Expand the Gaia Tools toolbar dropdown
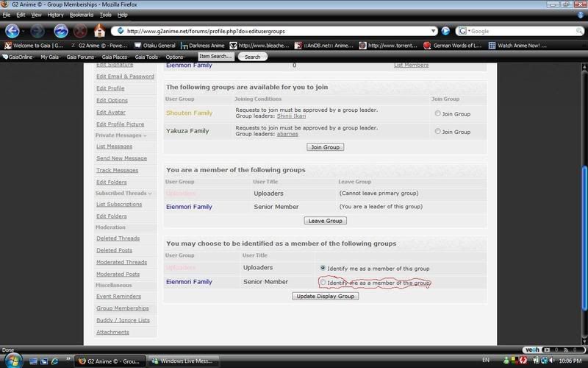The image size is (588, 368). pyautogui.click(x=148, y=57)
